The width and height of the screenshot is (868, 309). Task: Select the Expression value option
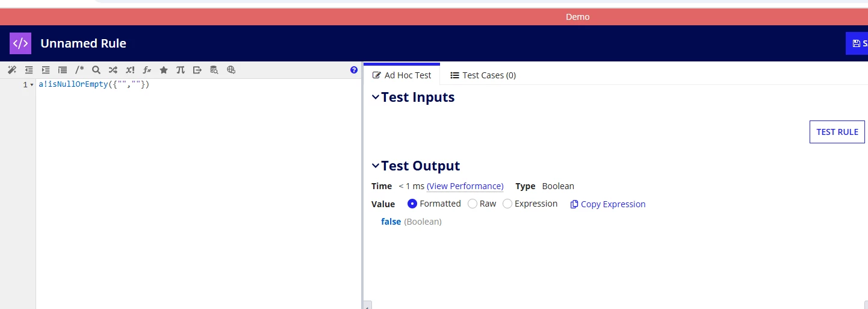[507, 204]
